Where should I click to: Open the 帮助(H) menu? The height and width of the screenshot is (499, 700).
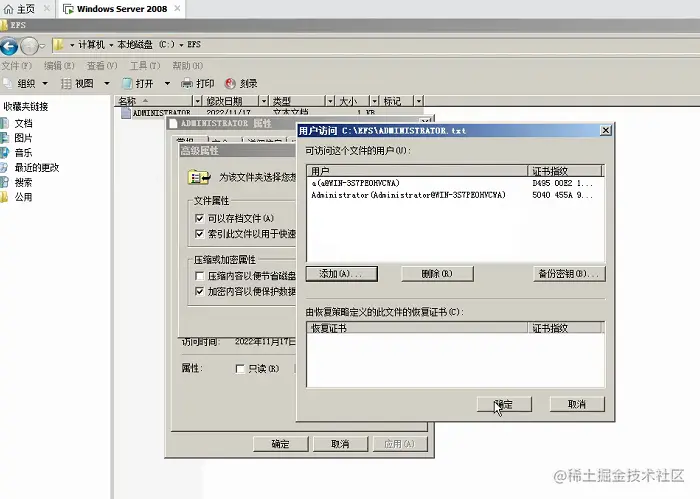[x=188, y=66]
